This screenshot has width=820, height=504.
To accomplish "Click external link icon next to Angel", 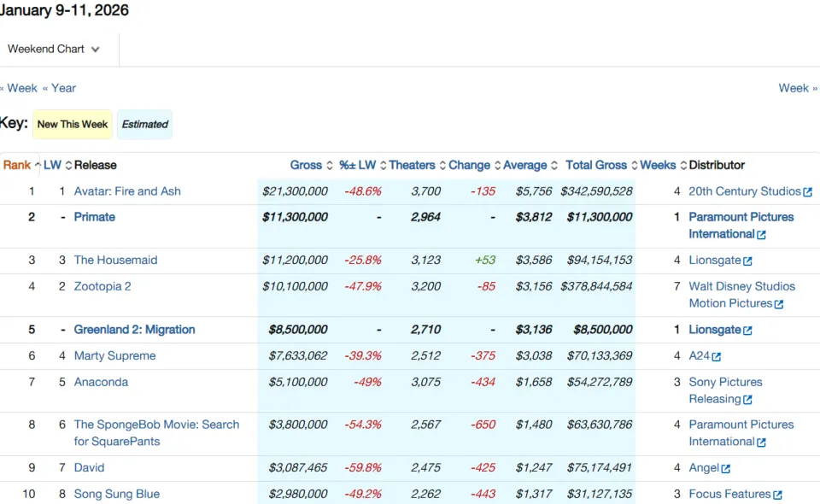I will pos(726,469).
